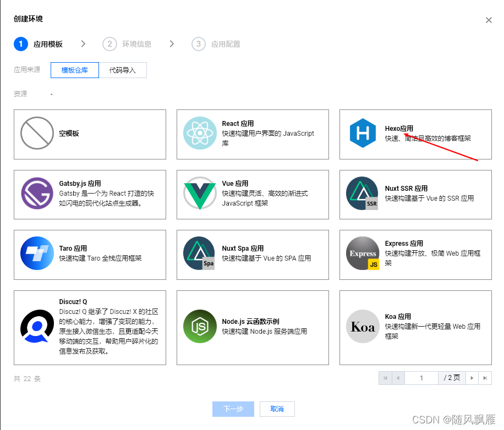Choose the Node.js 云函数示例 title
This screenshot has width=504, height=430.
(x=250, y=322)
